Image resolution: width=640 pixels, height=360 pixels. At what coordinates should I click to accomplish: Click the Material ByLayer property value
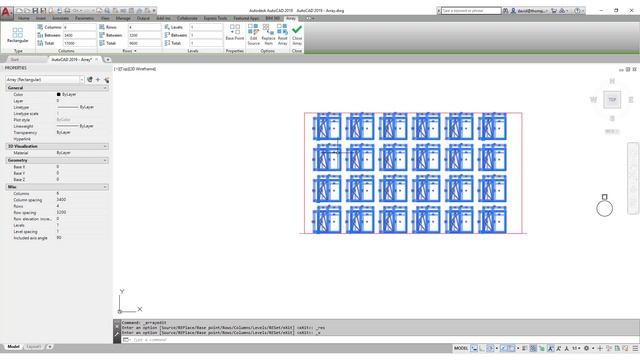pyautogui.click(x=64, y=153)
